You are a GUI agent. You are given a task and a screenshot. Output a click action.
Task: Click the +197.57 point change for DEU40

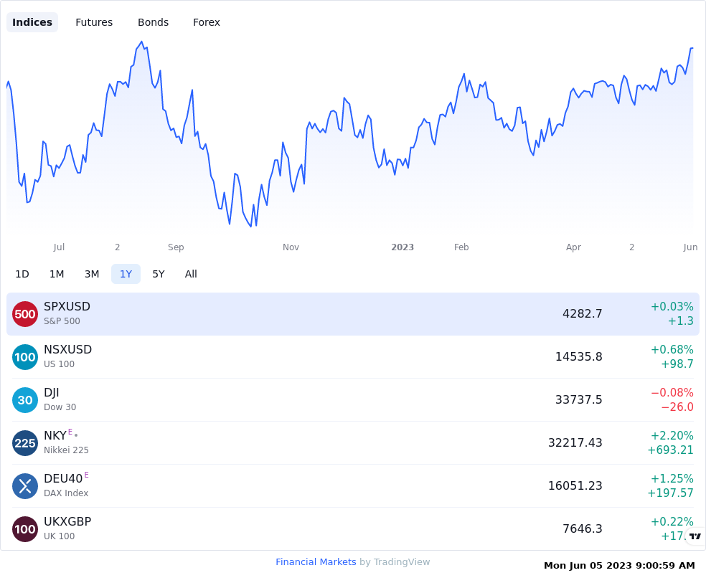[x=670, y=493]
